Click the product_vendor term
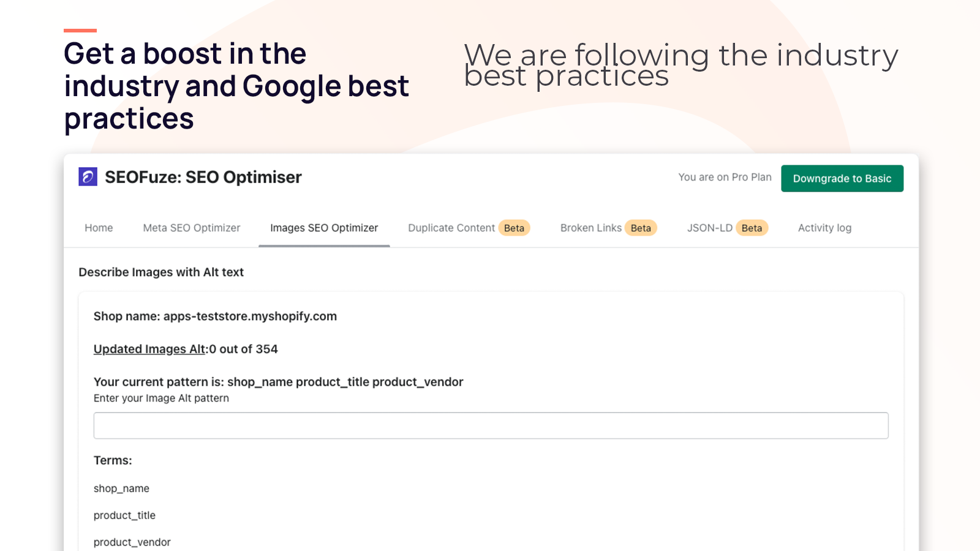 point(132,542)
